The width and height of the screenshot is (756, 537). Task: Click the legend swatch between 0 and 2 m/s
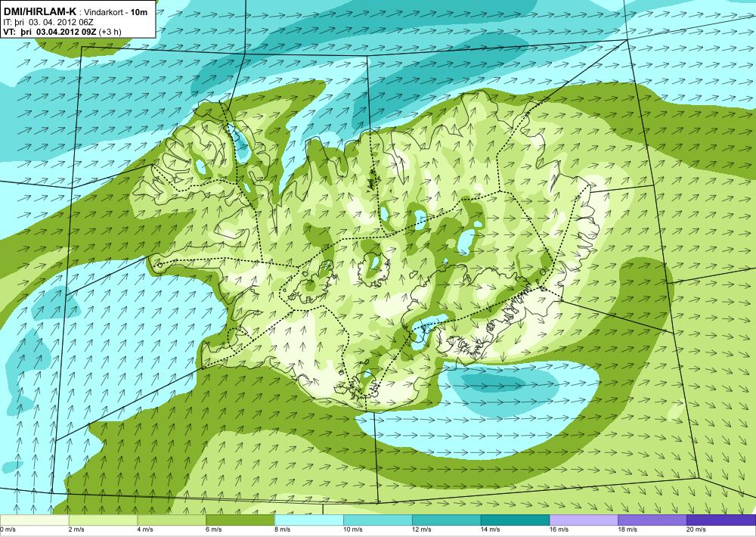tap(34, 520)
